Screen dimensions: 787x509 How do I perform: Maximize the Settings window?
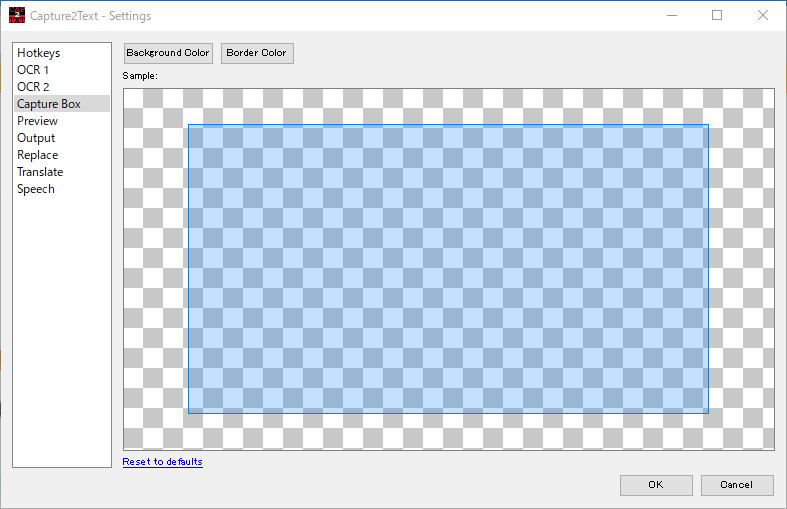tap(717, 16)
